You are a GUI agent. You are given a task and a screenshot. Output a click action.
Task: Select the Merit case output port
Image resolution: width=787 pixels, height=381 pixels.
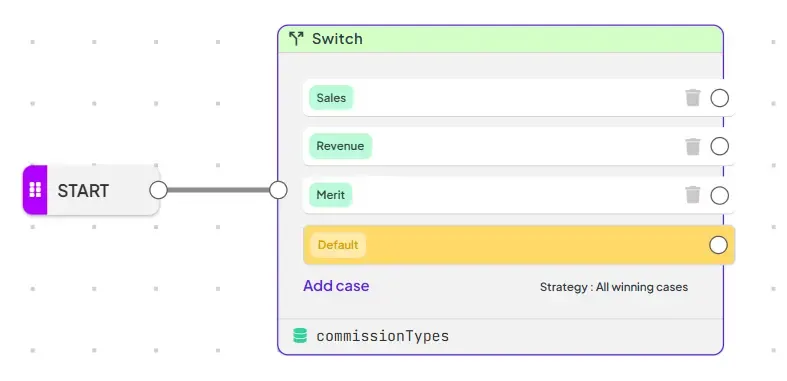click(x=719, y=195)
